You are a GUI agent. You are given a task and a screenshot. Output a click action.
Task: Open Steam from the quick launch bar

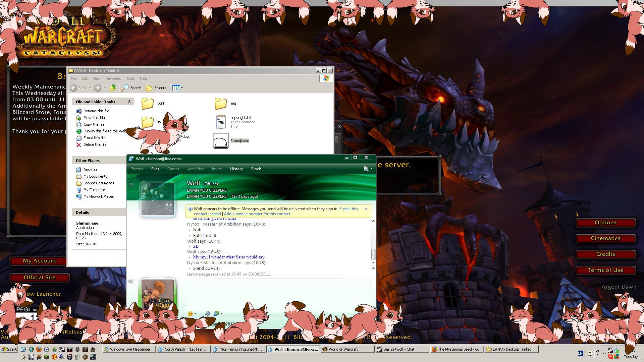pos(62,349)
